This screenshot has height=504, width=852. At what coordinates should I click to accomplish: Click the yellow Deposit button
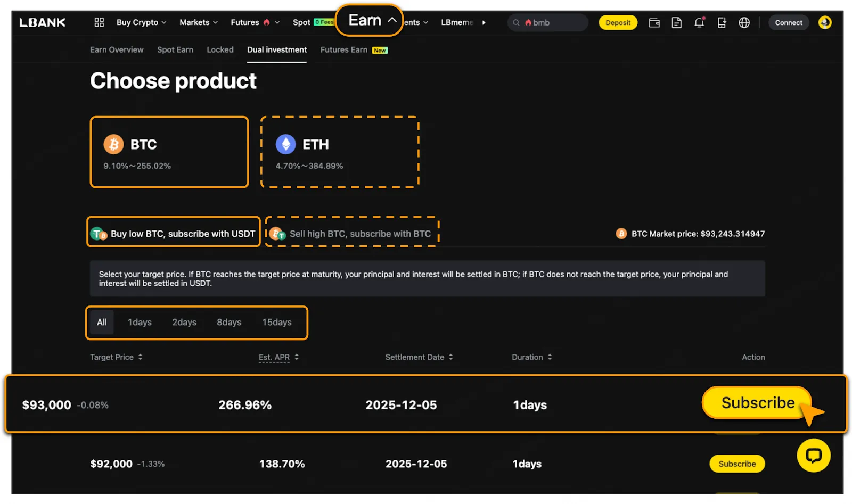click(618, 23)
